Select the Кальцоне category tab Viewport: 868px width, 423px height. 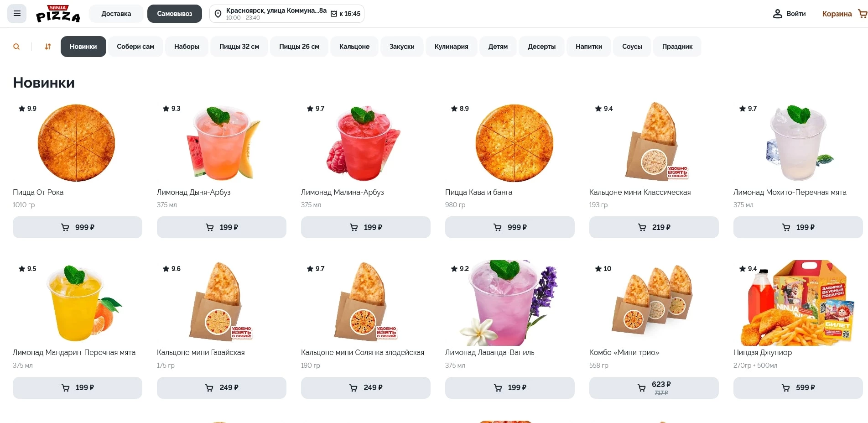coord(354,47)
